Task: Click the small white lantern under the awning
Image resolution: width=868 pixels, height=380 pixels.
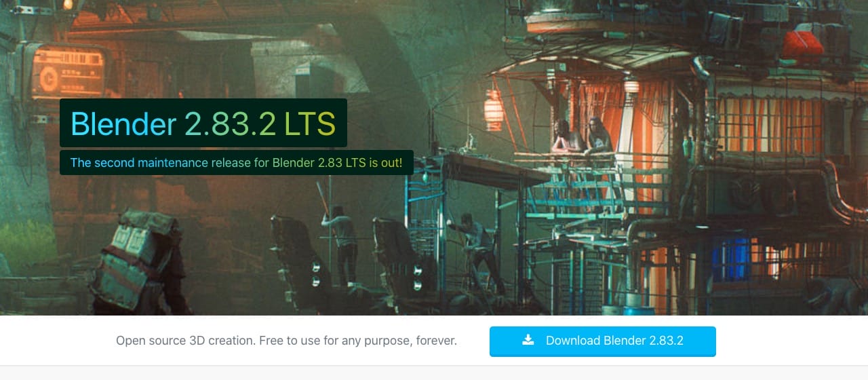Action: (x=631, y=86)
